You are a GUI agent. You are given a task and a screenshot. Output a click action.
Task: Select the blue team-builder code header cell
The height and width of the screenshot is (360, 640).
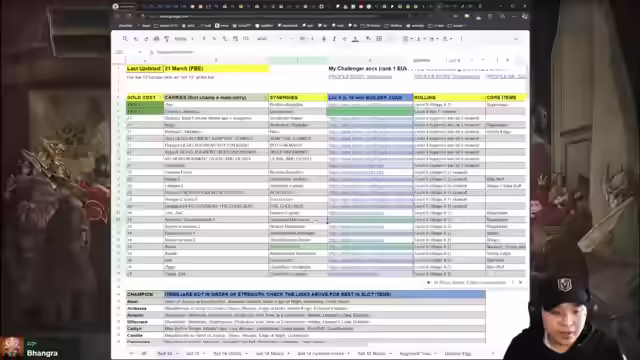tap(370, 98)
